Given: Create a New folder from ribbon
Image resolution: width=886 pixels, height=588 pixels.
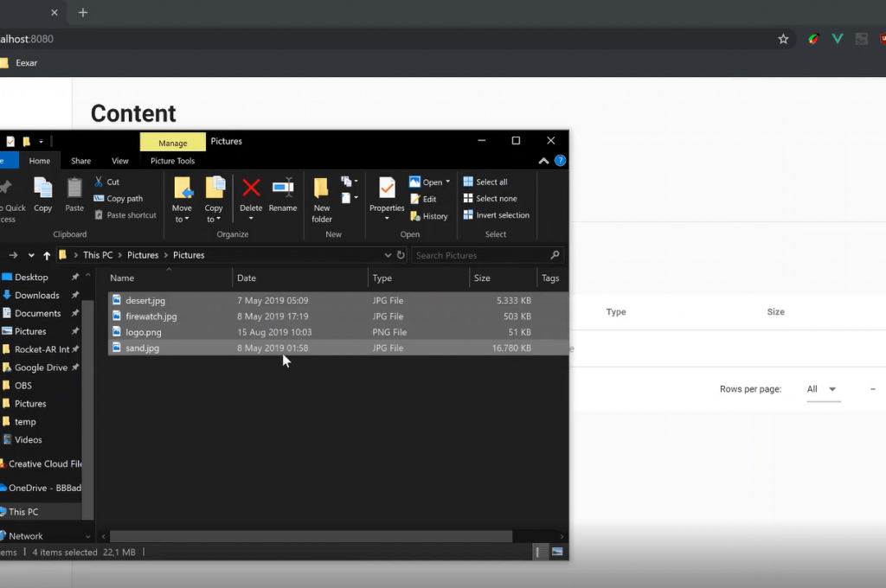Looking at the screenshot, I should [322, 200].
